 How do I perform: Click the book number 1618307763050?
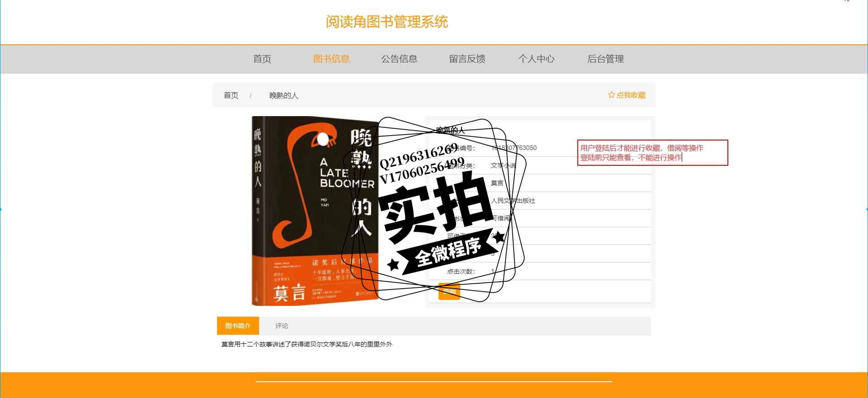tap(514, 148)
